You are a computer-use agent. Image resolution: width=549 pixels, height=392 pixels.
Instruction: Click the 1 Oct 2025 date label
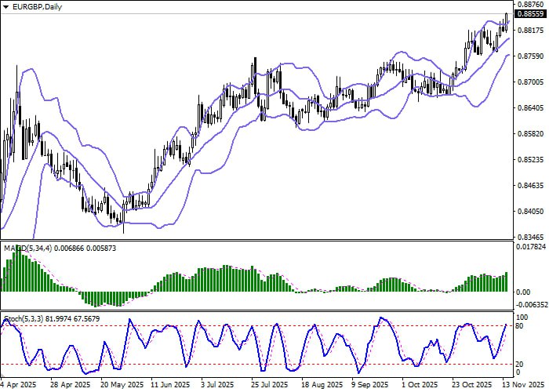tap(420, 385)
